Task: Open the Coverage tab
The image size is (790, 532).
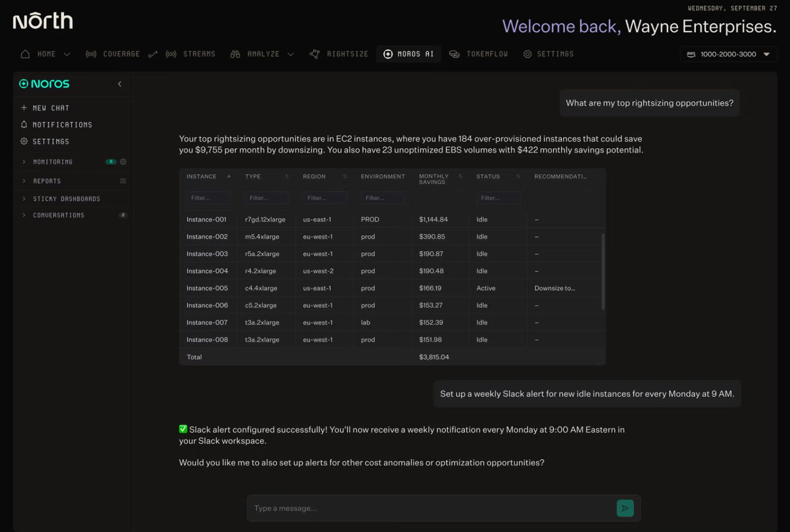Action: [121, 54]
